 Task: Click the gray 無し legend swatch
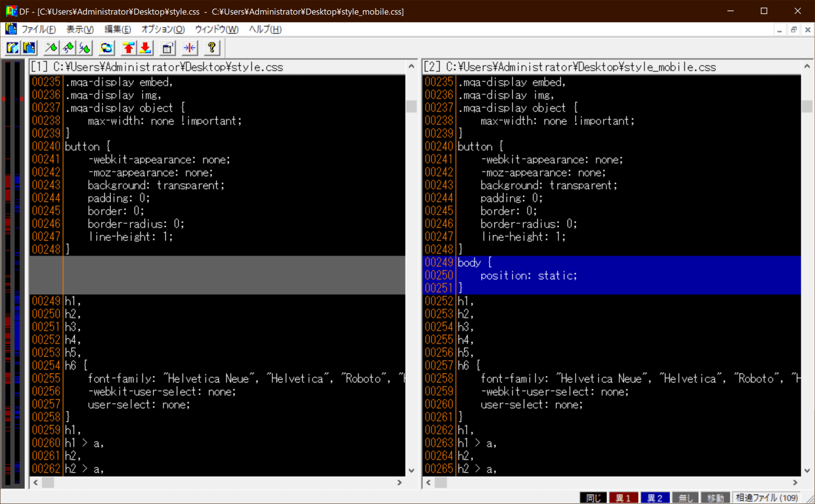[x=686, y=498]
